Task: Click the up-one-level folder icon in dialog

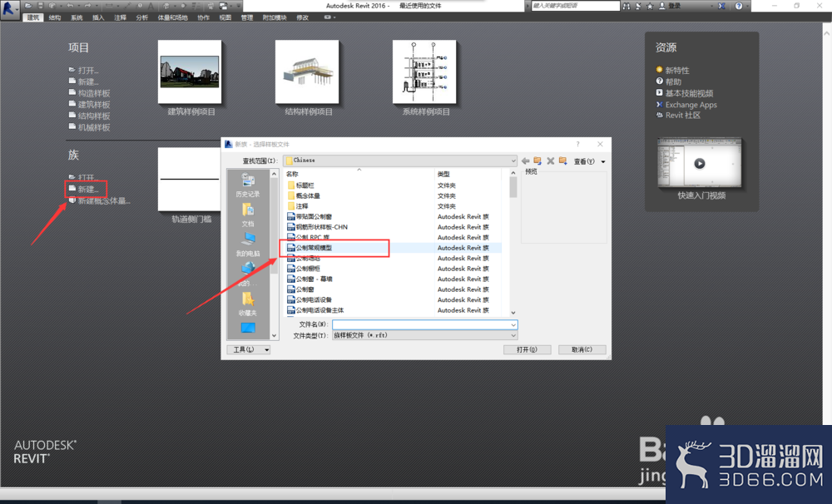Action: (x=537, y=161)
